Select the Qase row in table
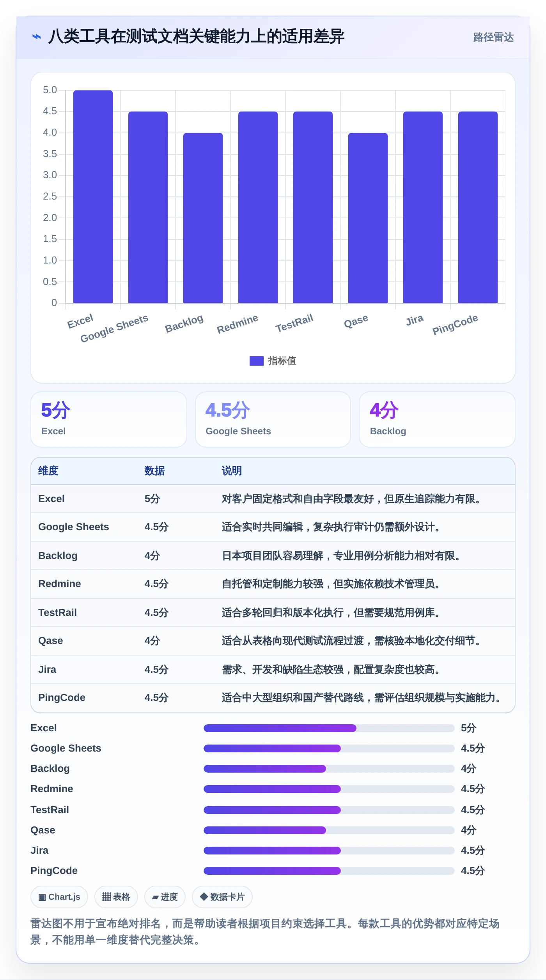 point(273,641)
